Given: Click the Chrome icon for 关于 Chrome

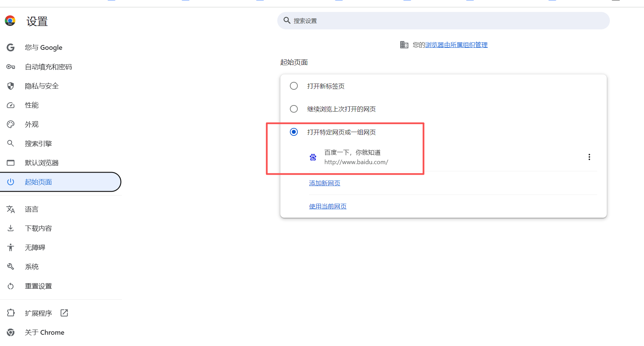Looking at the screenshot, I should 11,332.
